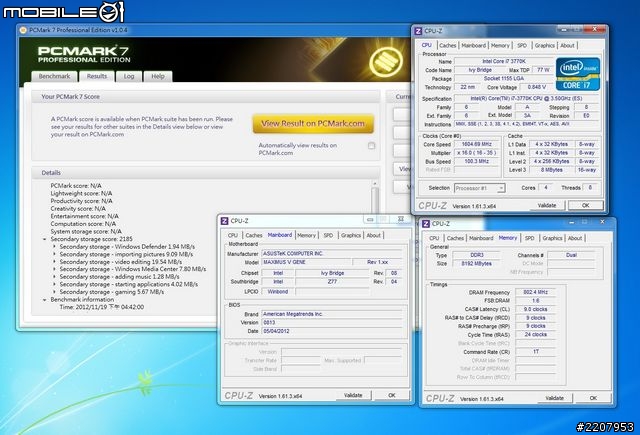Click the CAS# Latency 9.0 clocks value
The height and width of the screenshot is (435, 640).
pyautogui.click(x=536, y=309)
